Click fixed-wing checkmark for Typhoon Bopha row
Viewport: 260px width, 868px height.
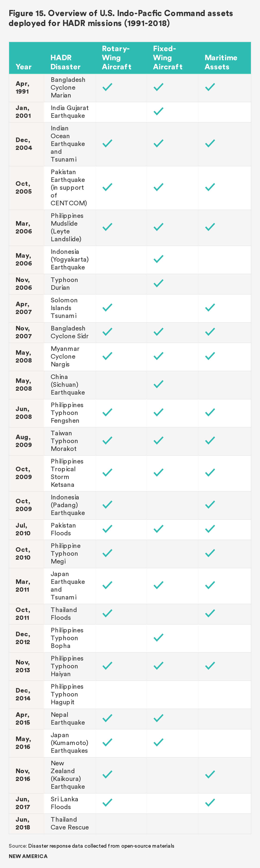tap(159, 638)
